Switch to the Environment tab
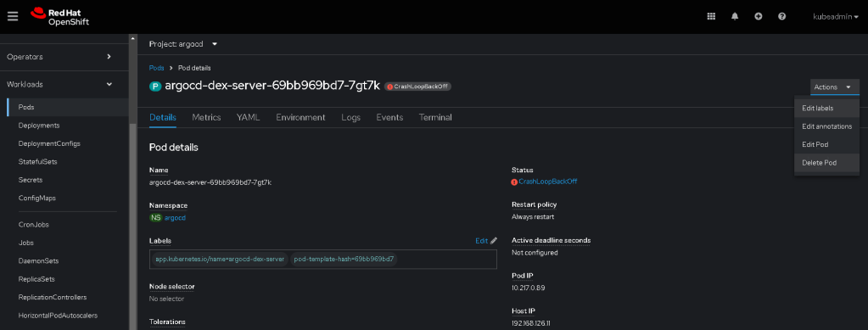Screen dimensions: 868x330 coord(300,117)
